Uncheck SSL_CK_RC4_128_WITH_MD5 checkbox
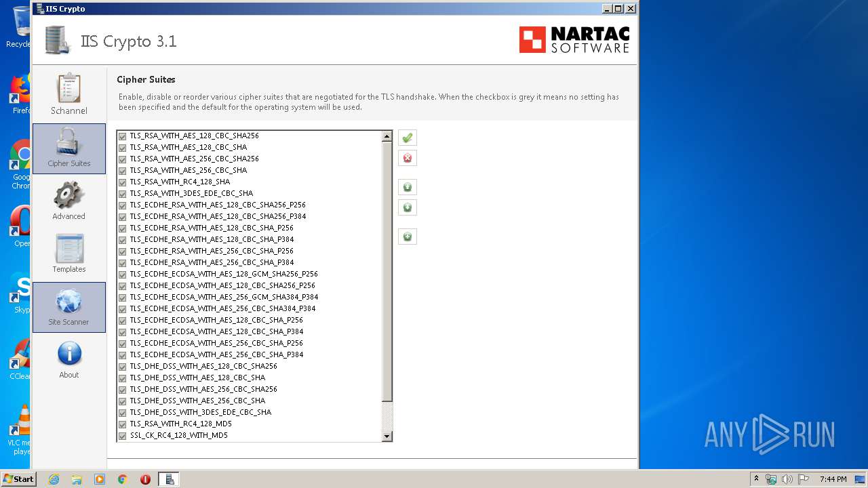868x488 pixels. (x=123, y=436)
